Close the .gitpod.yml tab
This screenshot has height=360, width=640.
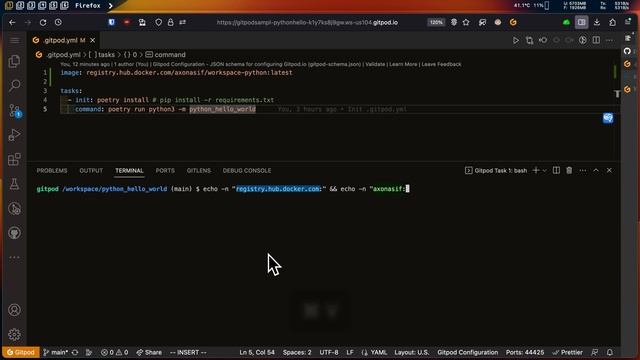[x=93, y=40]
